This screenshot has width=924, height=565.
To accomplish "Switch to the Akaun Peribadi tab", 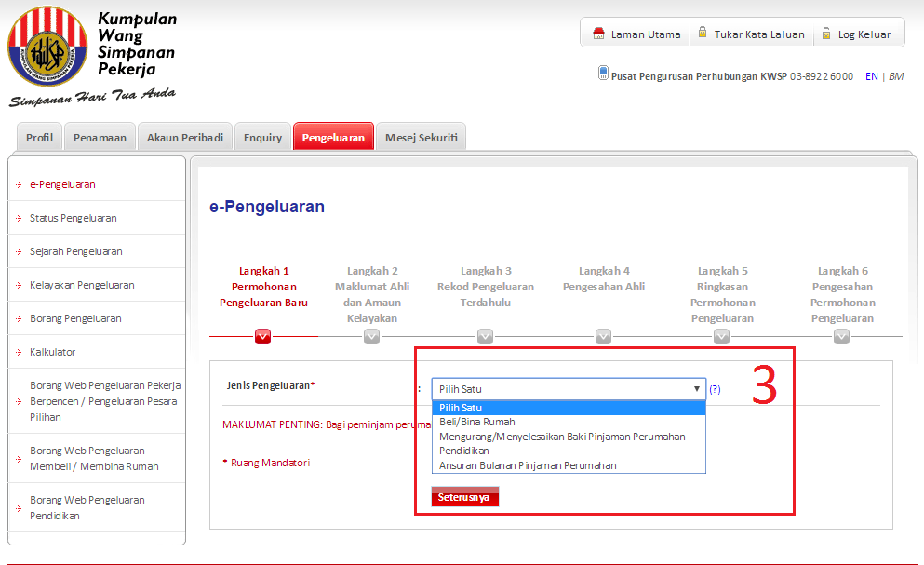I will click(185, 137).
